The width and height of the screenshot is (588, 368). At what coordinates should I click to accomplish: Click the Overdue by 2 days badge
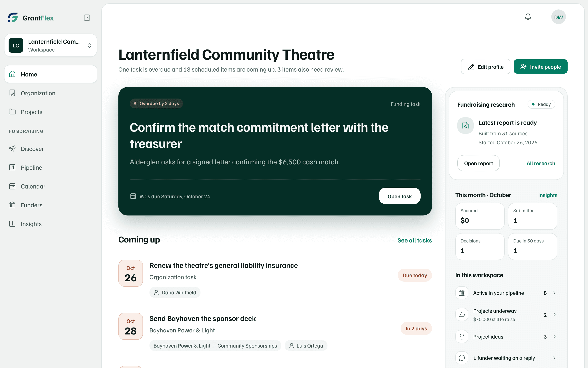(156, 103)
